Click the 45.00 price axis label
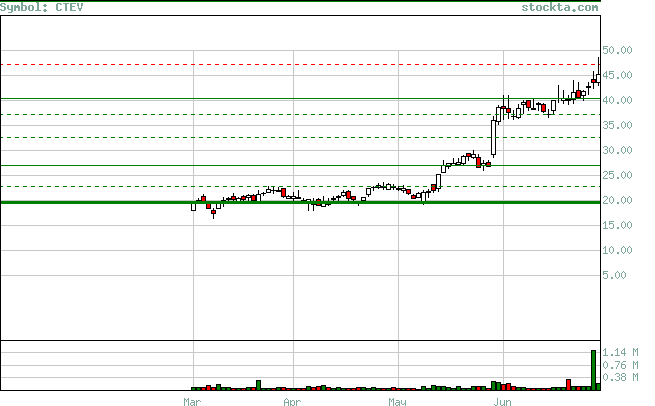The image size is (655, 406). coord(617,75)
